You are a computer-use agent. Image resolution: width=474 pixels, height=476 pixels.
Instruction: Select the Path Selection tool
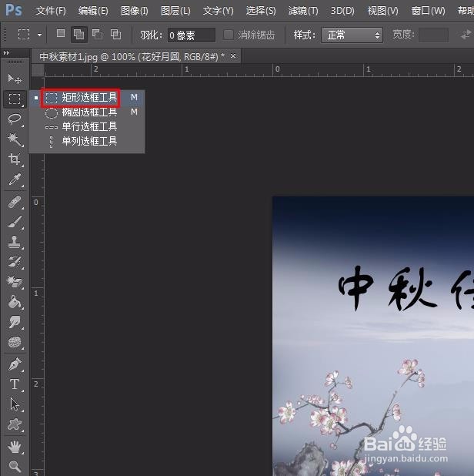(15, 404)
